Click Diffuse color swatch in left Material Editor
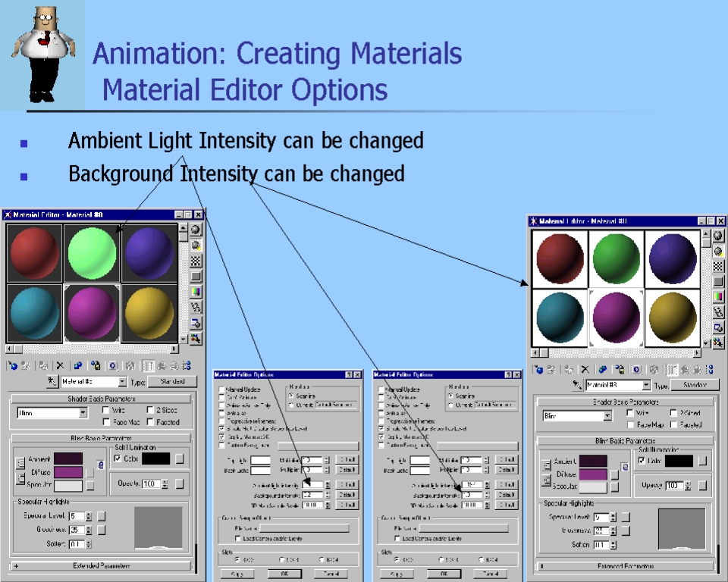 [x=67, y=473]
